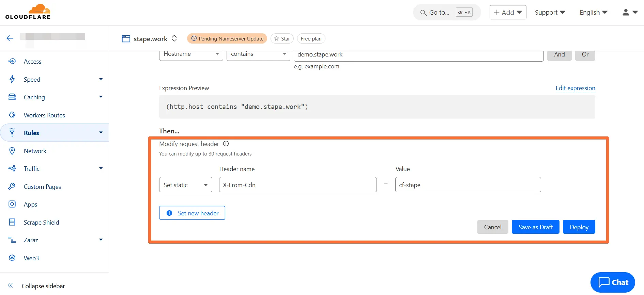Click the Caching icon in sidebar

click(x=12, y=97)
